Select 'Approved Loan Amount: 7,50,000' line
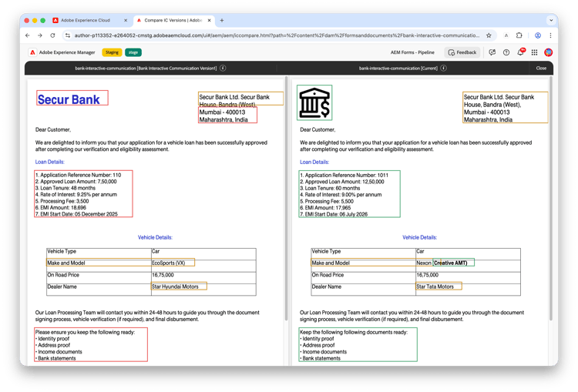This screenshot has height=392, width=578. pyautogui.click(x=76, y=182)
